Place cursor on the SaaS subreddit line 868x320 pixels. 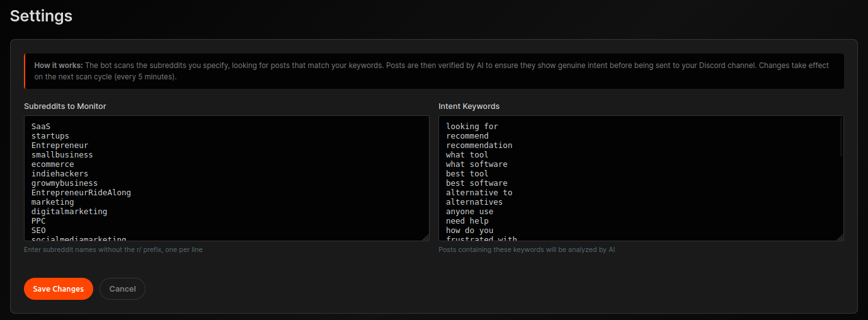(41, 126)
